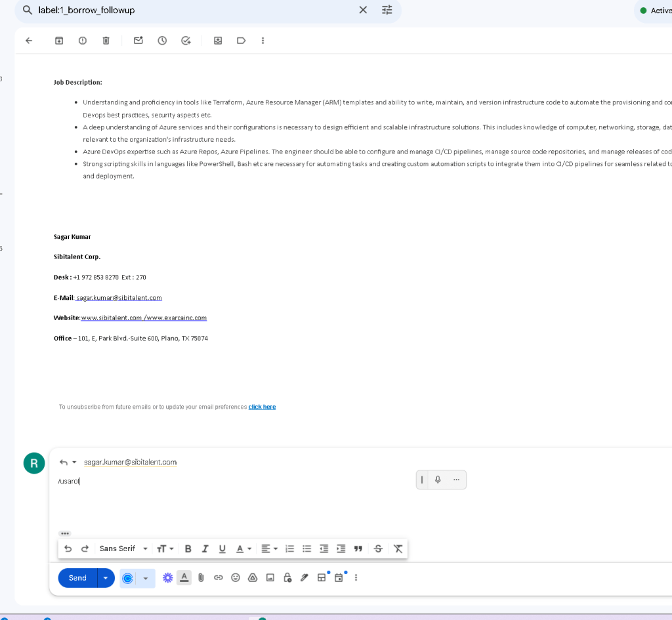Insert a photo
This screenshot has width=672, height=620.
270,578
